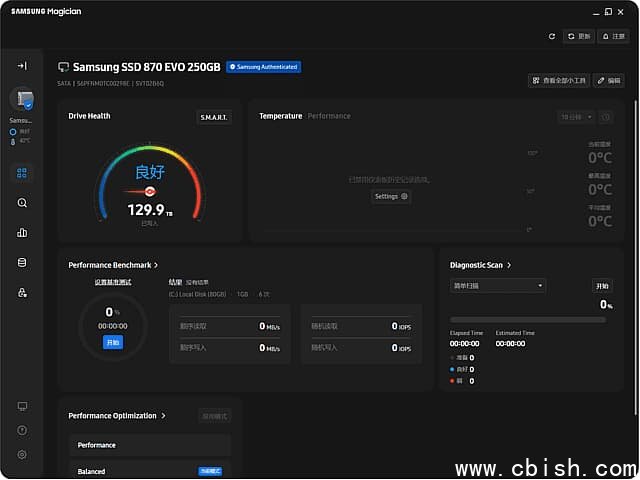The image size is (640, 480).
Task: Open the data management database icon in sidebar
Action: (22, 262)
